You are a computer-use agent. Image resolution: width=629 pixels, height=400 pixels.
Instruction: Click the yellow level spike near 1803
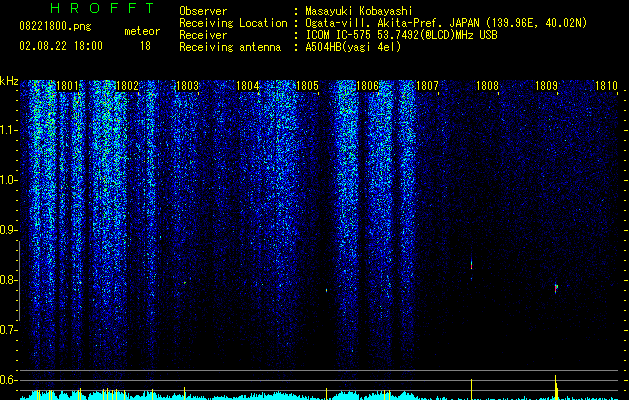point(185,393)
